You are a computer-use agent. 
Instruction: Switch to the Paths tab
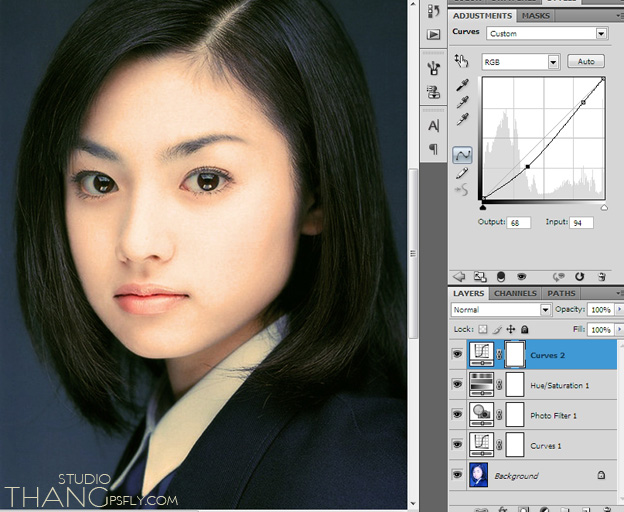coord(561,294)
